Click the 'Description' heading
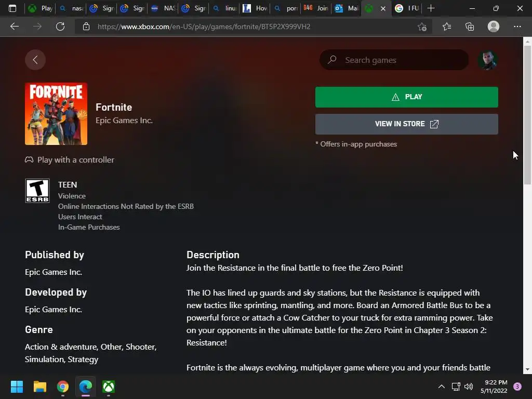The width and height of the screenshot is (532, 399). tap(212, 255)
